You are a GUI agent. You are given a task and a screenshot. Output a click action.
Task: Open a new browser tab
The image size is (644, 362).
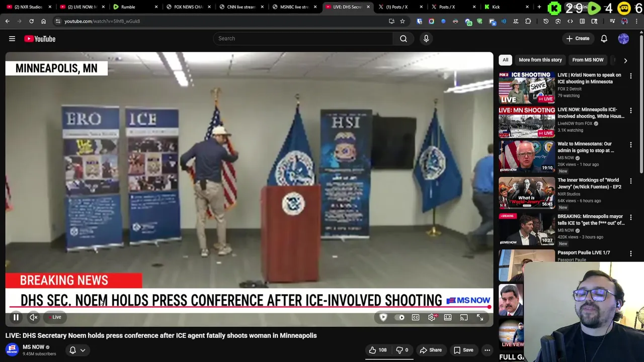coord(539,7)
